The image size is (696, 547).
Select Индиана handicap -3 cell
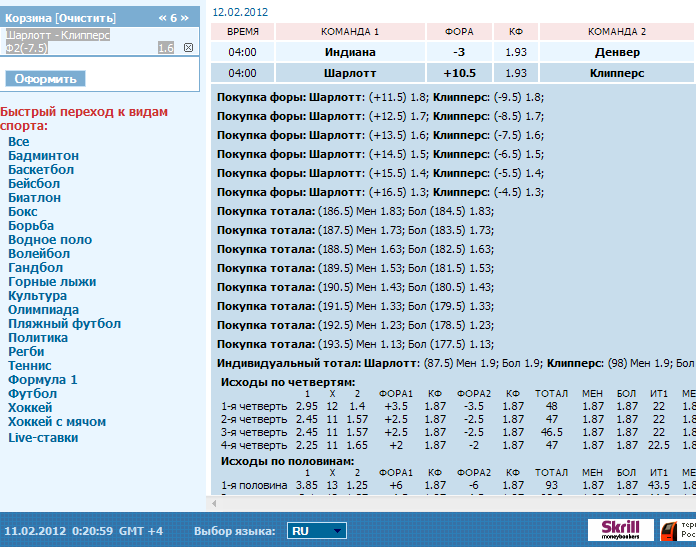point(459,52)
